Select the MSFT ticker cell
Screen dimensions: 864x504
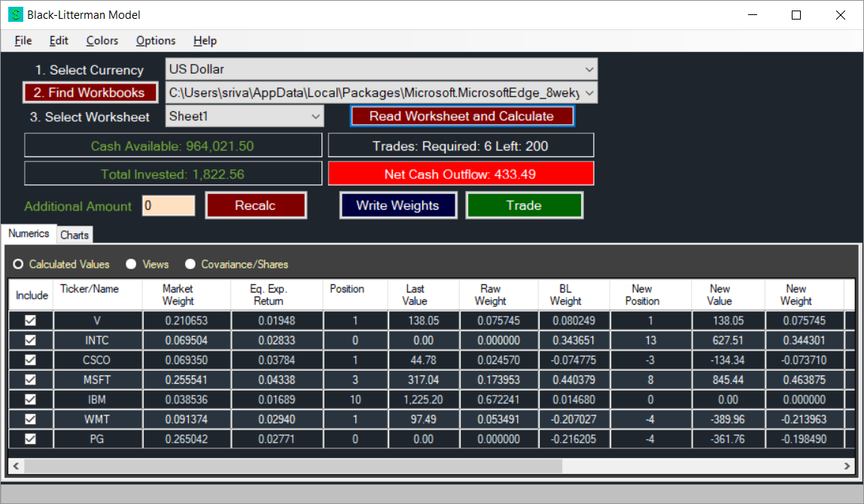click(98, 380)
